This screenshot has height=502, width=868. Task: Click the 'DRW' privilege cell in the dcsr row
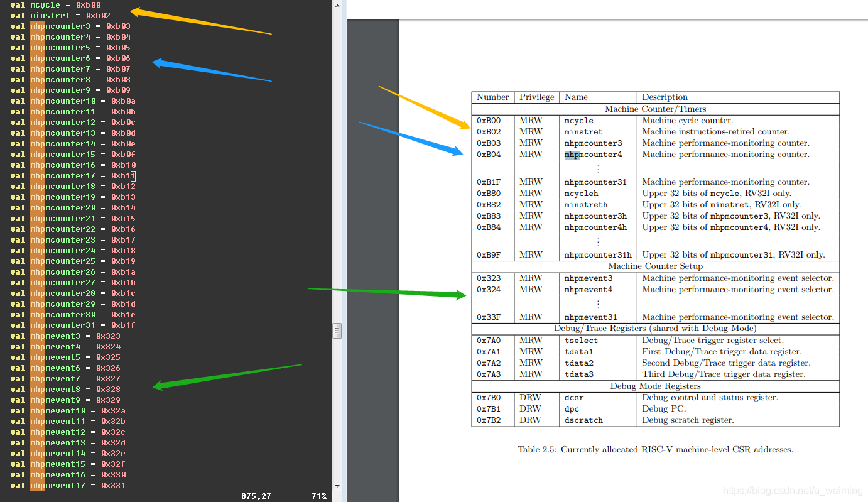[530, 398]
